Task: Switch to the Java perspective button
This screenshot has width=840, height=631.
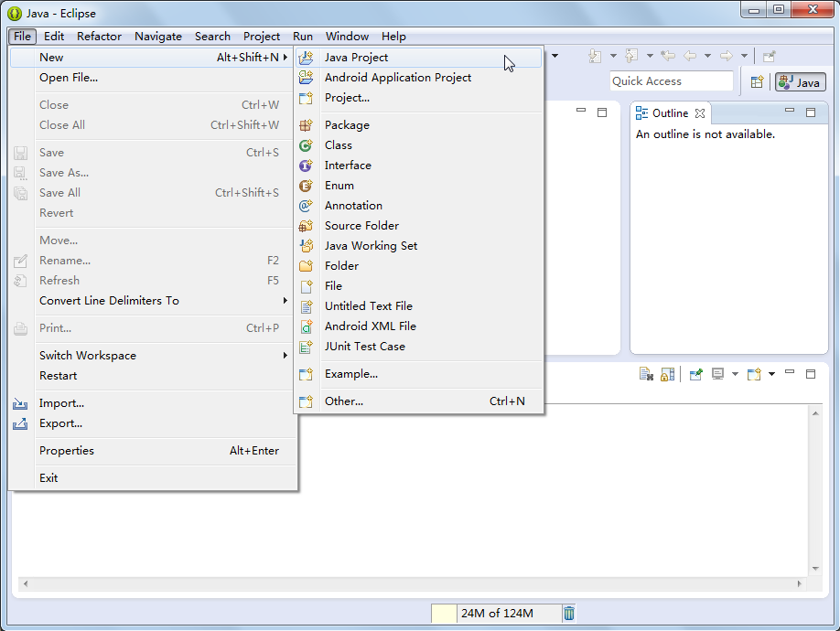Action: (x=800, y=82)
